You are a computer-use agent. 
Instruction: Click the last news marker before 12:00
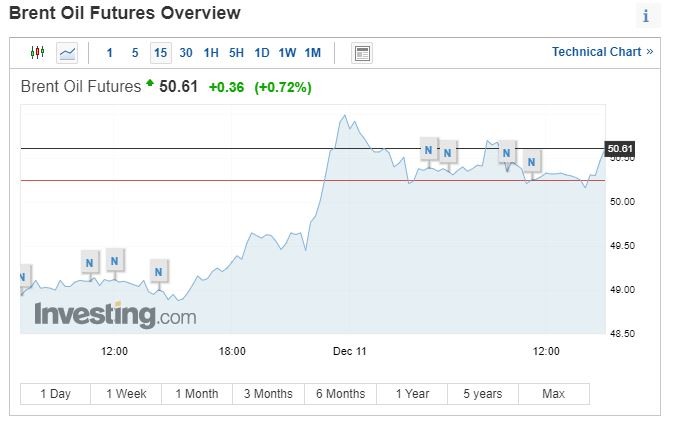[531, 161]
